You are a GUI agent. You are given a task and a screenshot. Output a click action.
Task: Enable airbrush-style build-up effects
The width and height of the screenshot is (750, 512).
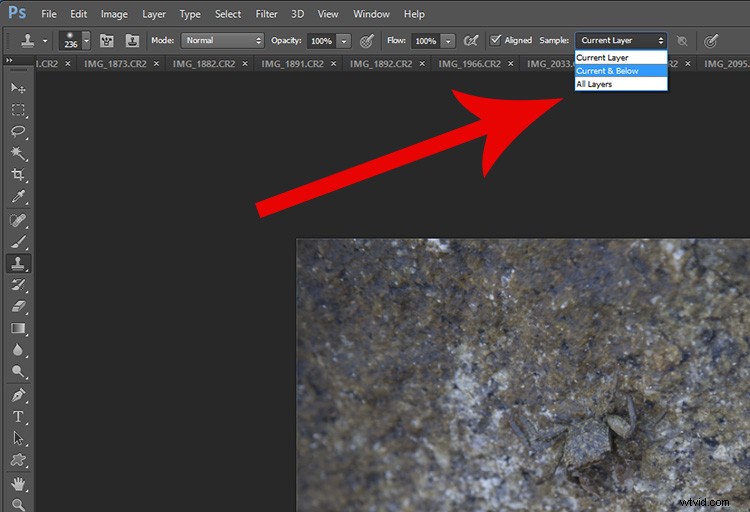471,41
